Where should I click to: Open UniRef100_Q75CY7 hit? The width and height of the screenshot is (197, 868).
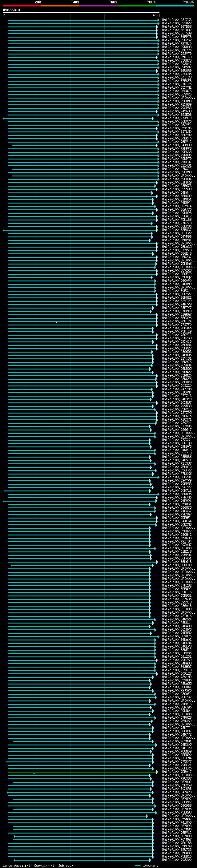tap(177, 762)
